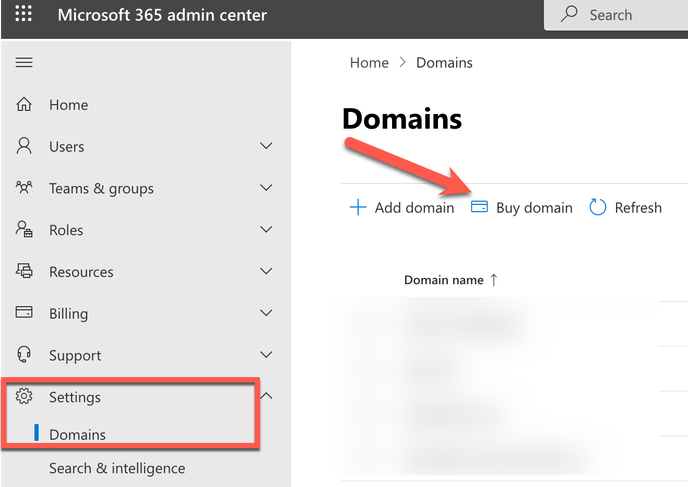Select Roles in the navigation pane

[146, 229]
